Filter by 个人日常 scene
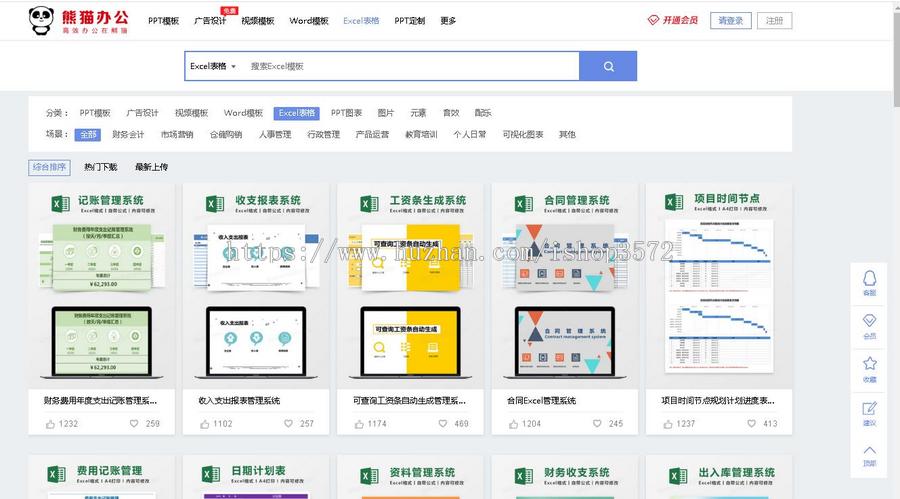This screenshot has width=900, height=499. pyautogui.click(x=470, y=134)
